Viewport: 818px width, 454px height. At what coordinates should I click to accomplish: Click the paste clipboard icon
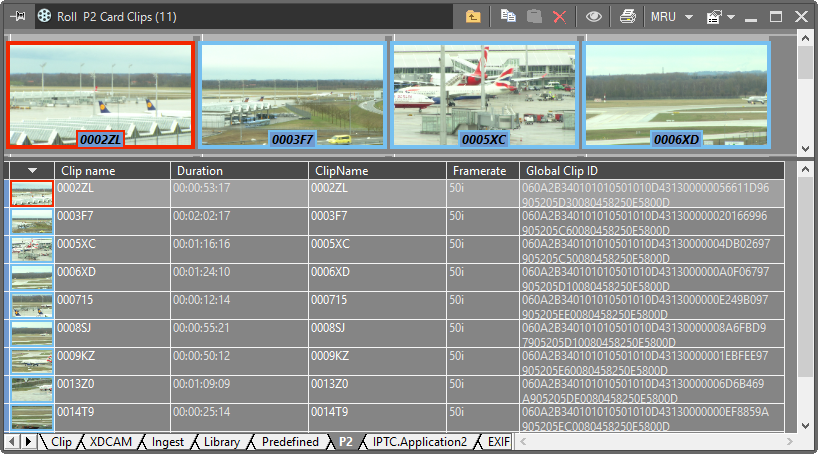pos(534,16)
